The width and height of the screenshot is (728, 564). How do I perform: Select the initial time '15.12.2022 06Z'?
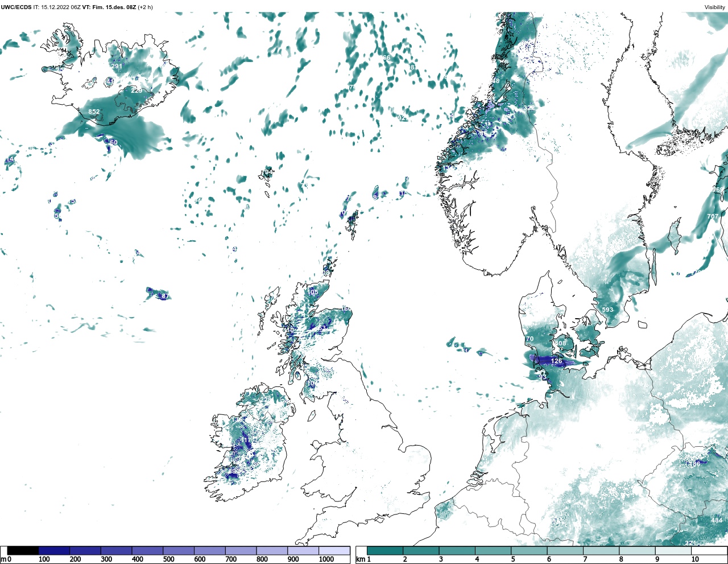[x=61, y=7]
